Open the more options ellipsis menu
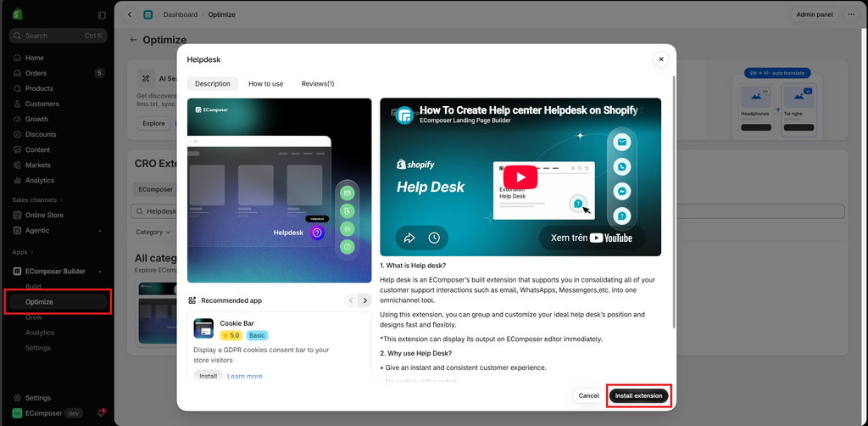 pos(851,14)
